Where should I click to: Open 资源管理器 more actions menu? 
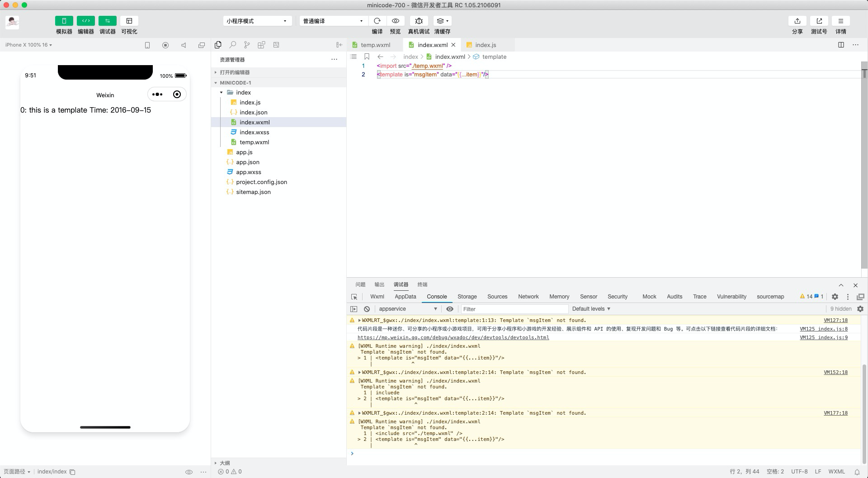334,59
